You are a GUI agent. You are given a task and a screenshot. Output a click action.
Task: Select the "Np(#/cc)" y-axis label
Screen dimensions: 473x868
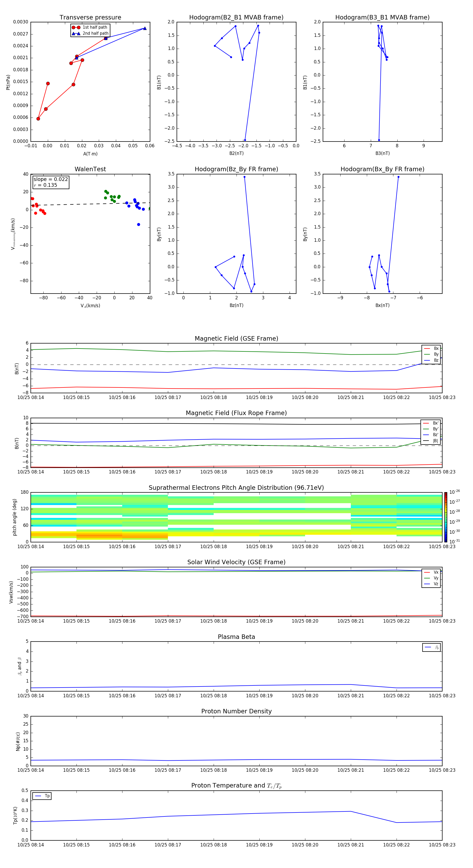pyautogui.click(x=18, y=741)
